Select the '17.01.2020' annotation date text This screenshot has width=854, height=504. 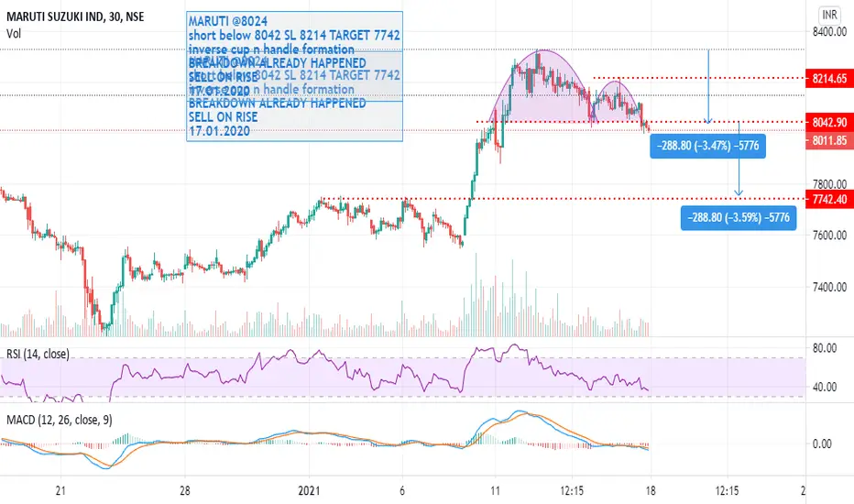(220, 131)
